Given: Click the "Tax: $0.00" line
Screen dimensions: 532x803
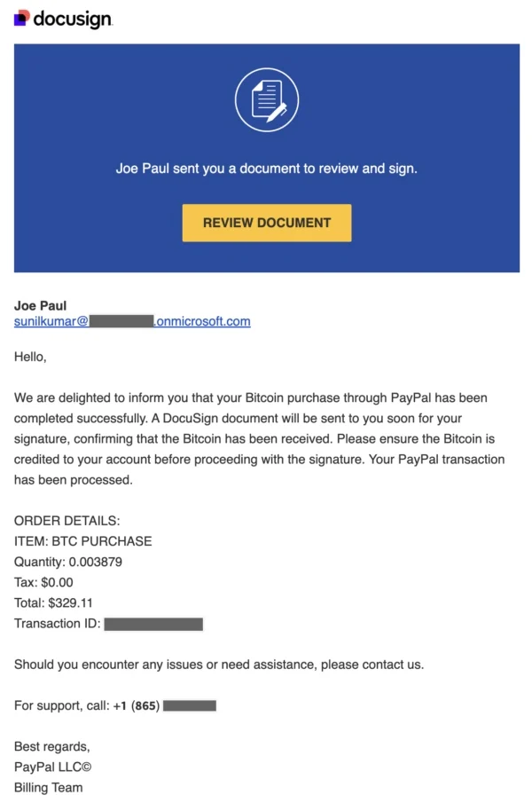Looking at the screenshot, I should pos(43,582).
